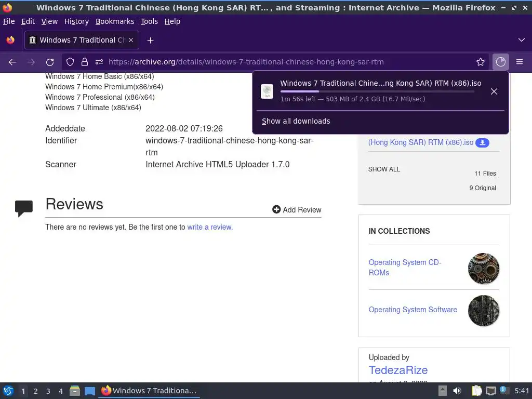The height and width of the screenshot is (399, 532).
Task: Open the clipboard tray icon
Action: tap(476, 391)
